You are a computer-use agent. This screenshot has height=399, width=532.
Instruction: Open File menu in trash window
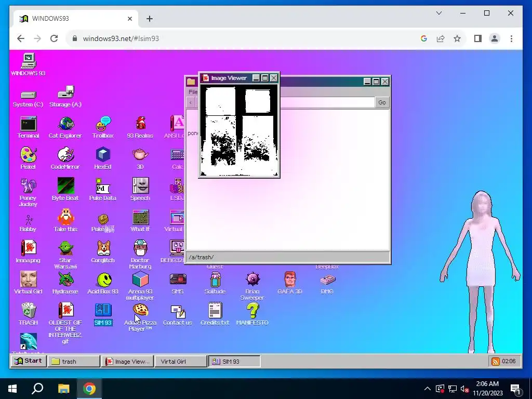(x=192, y=92)
